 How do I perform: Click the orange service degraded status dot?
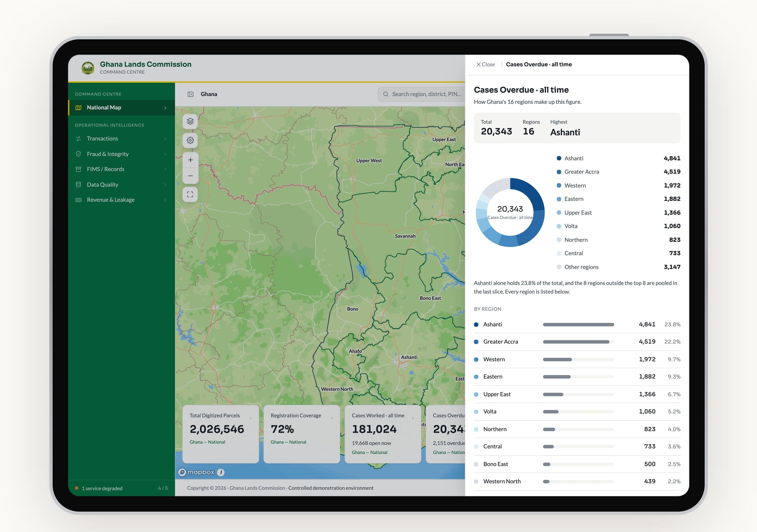(x=77, y=488)
